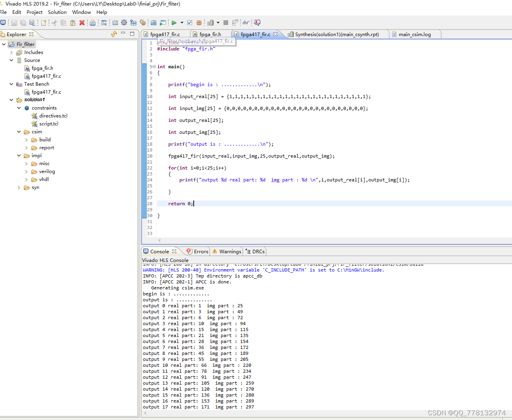Open dropdown arrow next to Run button
512x420 pixels.
[x=182, y=23]
